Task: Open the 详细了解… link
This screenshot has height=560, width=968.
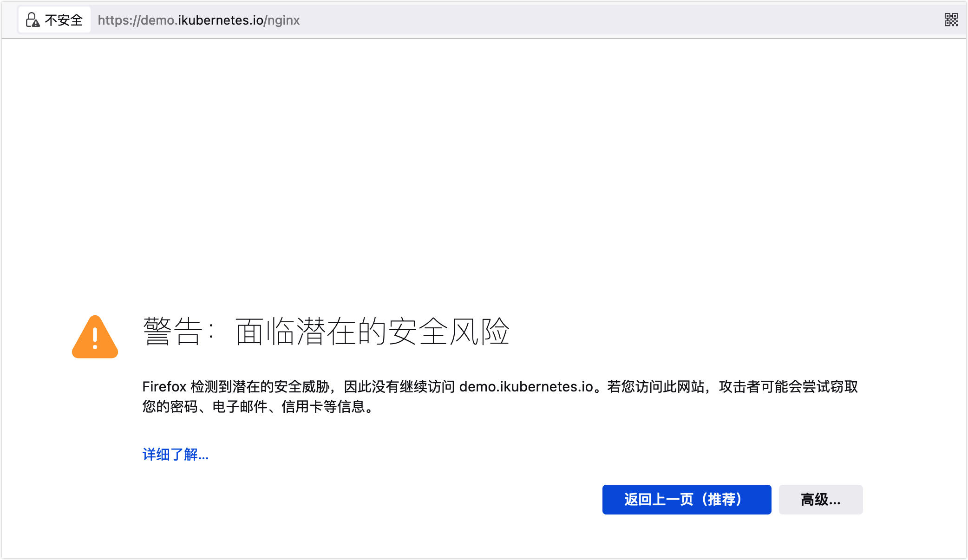Action: click(176, 454)
